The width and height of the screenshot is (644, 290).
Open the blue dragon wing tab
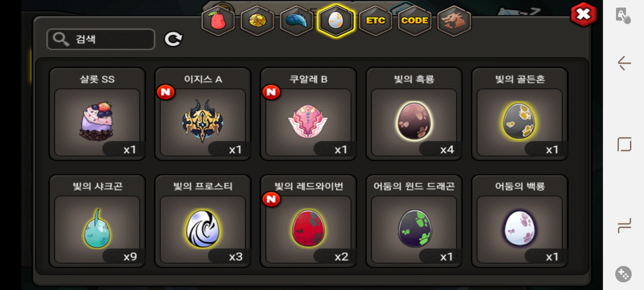point(297,21)
